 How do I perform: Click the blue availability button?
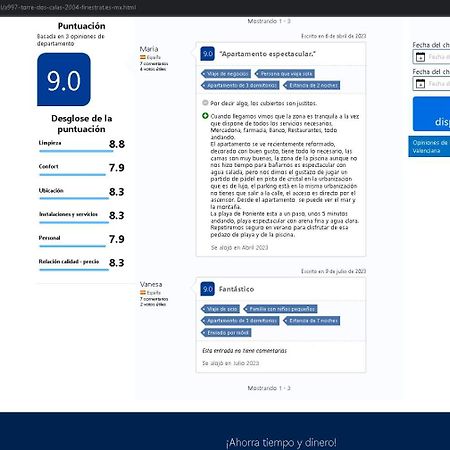tap(431, 114)
